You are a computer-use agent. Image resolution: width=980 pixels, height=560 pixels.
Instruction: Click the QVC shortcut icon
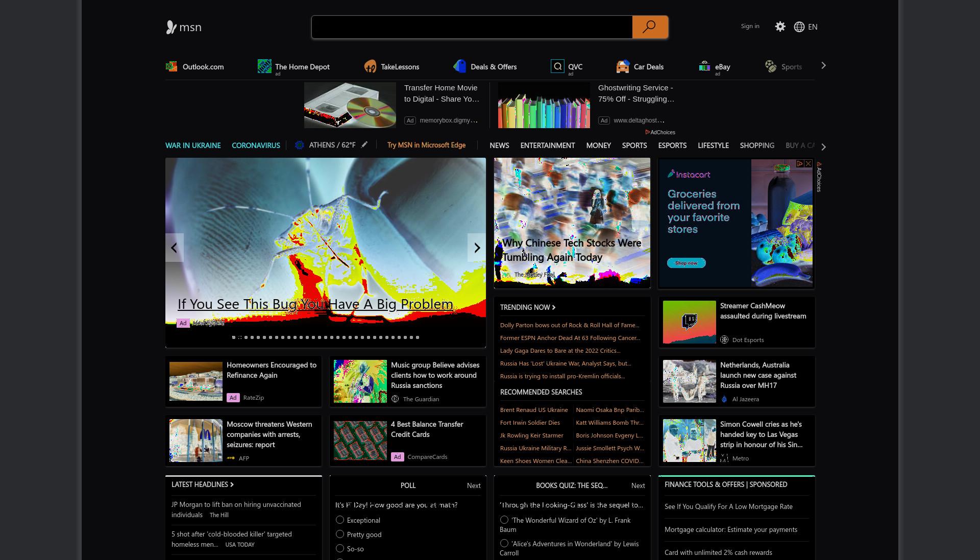pos(557,66)
